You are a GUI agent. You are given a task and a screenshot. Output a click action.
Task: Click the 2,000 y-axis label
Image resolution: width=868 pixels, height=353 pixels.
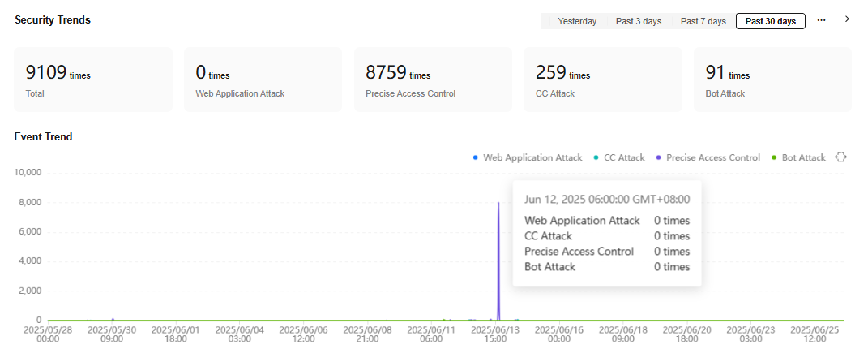tap(29, 291)
